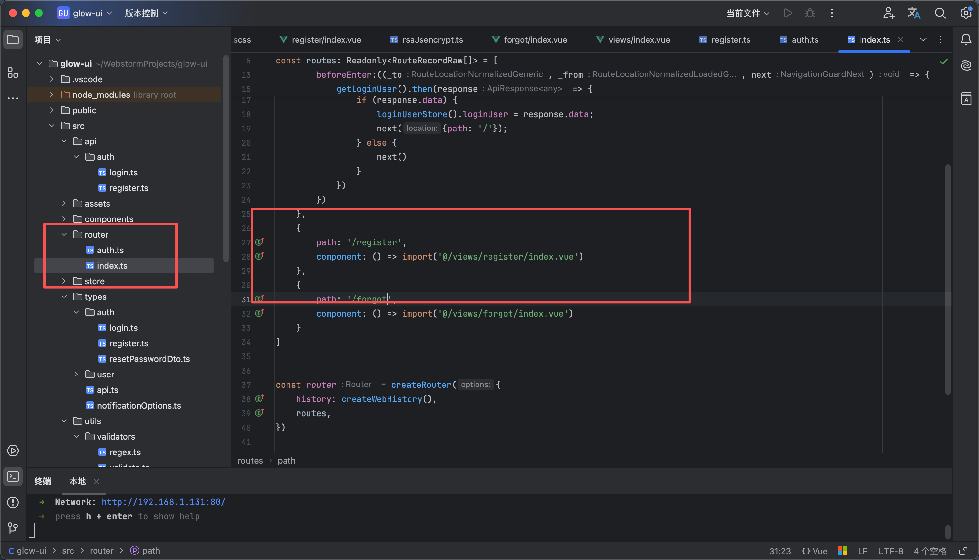Open the Problems tool window icon
The width and height of the screenshot is (979, 560).
tap(13, 502)
